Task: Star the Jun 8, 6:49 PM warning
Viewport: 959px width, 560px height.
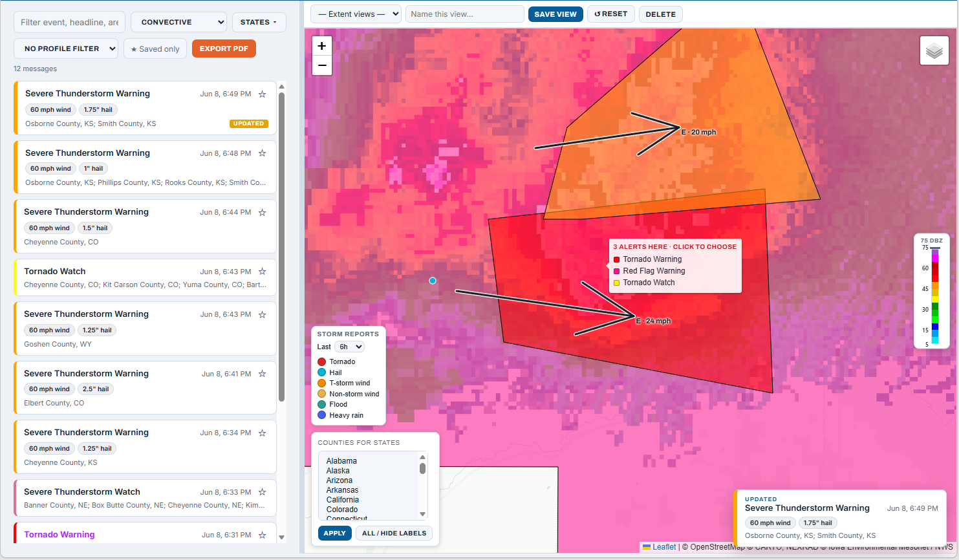Action: pyautogui.click(x=262, y=94)
